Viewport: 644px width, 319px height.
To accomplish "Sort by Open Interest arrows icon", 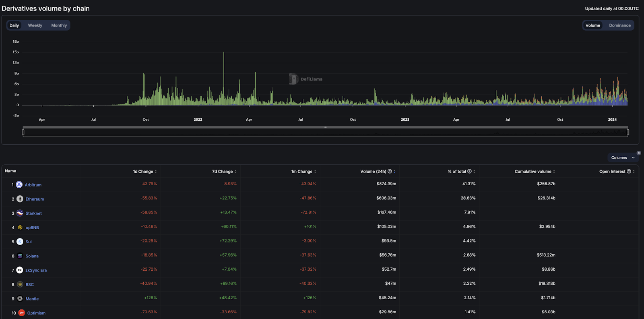I will tap(634, 172).
